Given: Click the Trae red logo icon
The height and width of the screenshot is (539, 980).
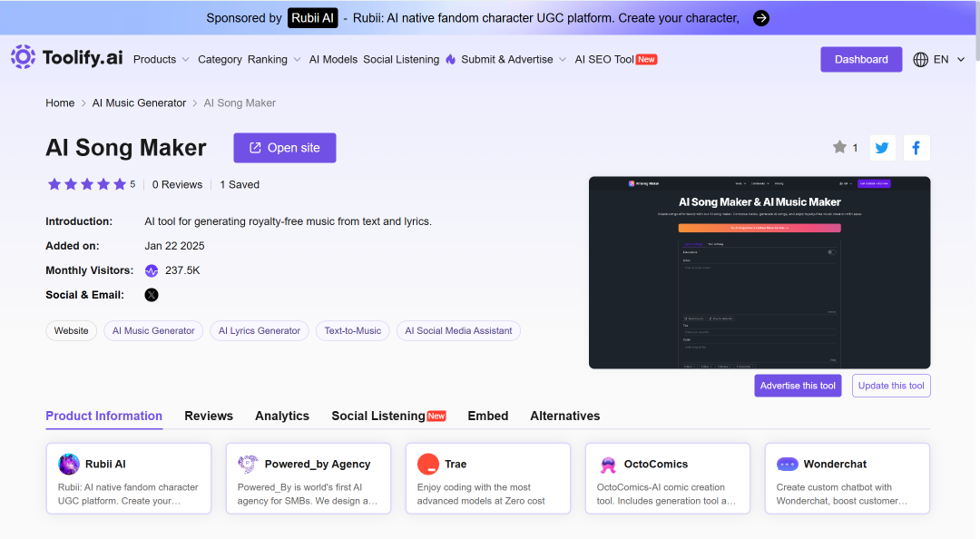Looking at the screenshot, I should click(x=428, y=464).
